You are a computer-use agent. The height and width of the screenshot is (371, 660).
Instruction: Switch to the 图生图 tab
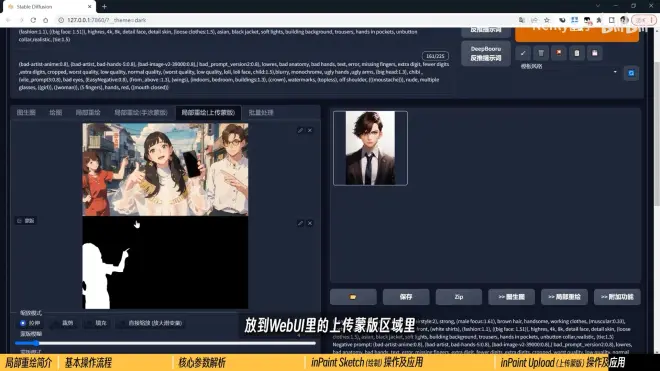[x=26, y=112]
